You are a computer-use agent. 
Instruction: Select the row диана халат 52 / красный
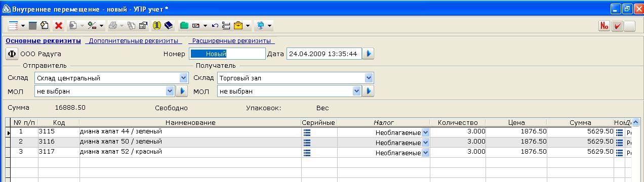click(x=319, y=151)
